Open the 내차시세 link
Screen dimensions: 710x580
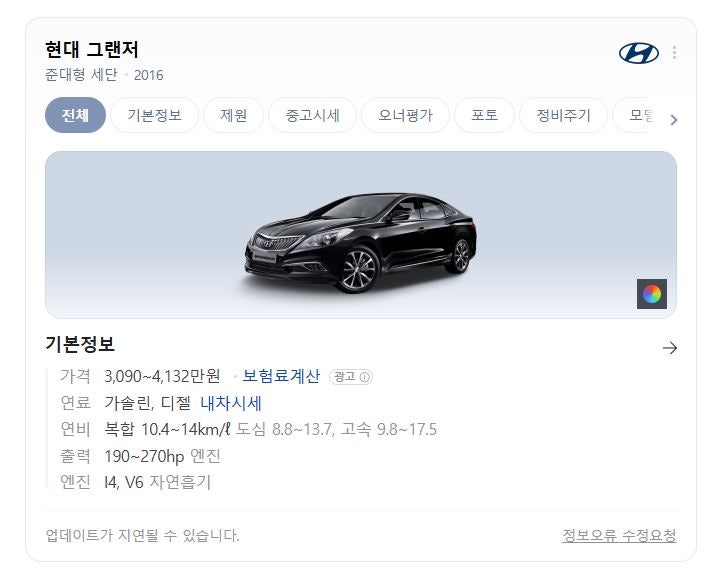(x=231, y=403)
